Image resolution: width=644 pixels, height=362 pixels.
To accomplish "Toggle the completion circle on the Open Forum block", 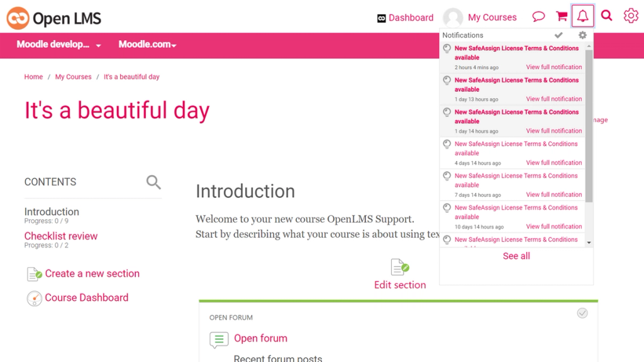I will tap(582, 312).
